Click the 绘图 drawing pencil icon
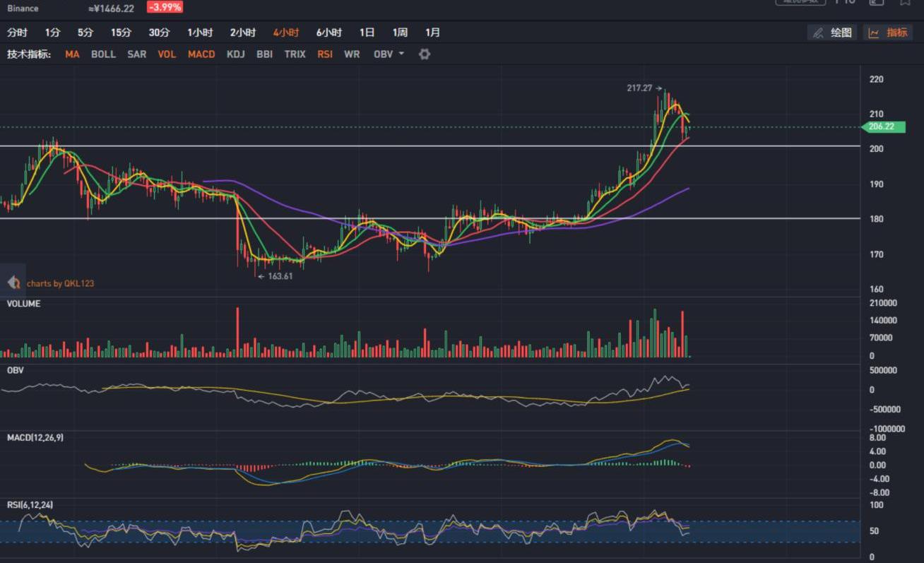924x563 pixels. (818, 32)
